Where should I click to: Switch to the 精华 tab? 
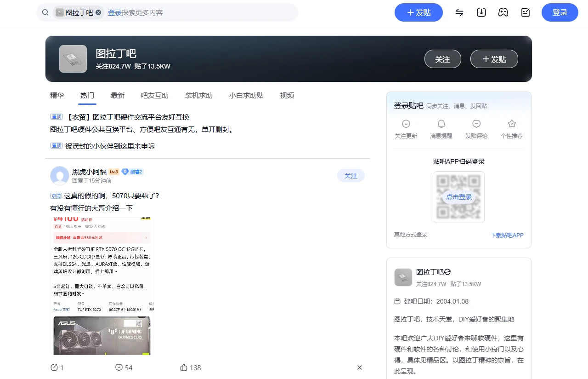click(x=57, y=96)
